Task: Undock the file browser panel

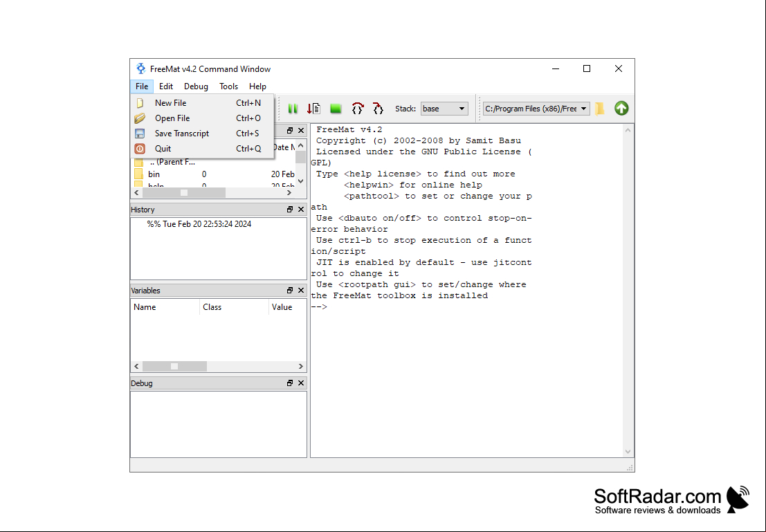Action: click(x=290, y=131)
